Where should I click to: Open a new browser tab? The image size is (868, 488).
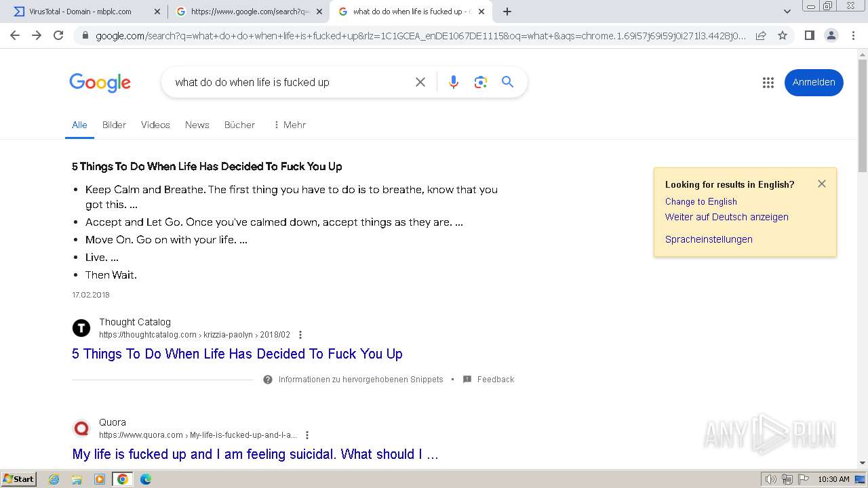point(507,12)
